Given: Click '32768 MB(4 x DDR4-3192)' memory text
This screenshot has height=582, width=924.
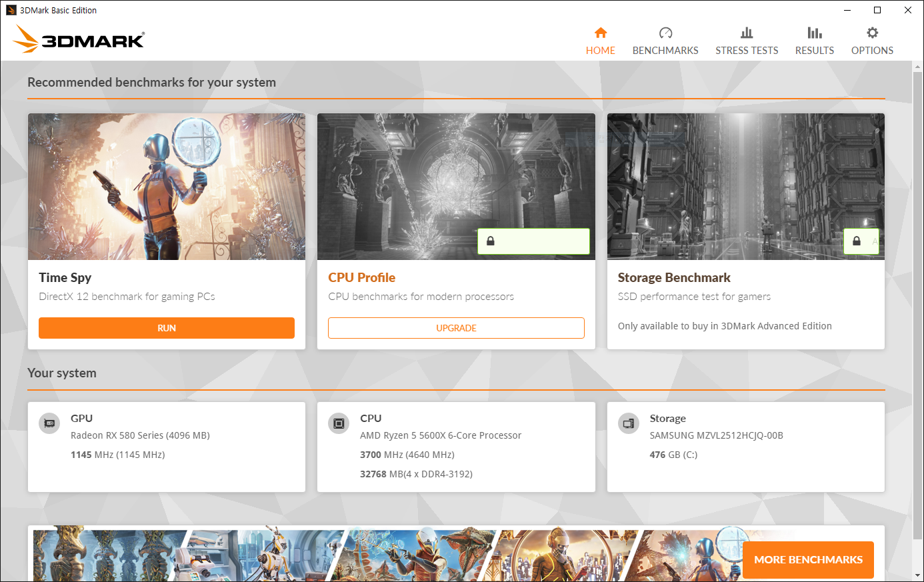Looking at the screenshot, I should coord(416,474).
